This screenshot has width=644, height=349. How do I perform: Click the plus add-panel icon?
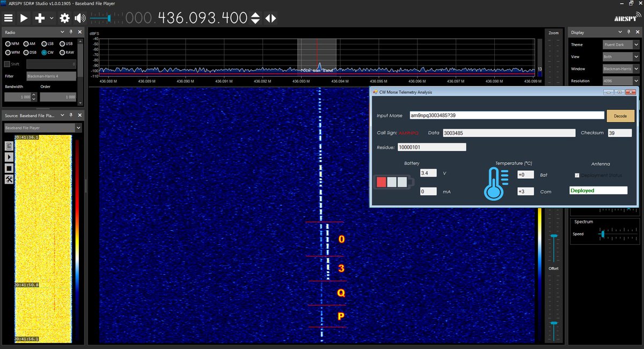click(40, 18)
